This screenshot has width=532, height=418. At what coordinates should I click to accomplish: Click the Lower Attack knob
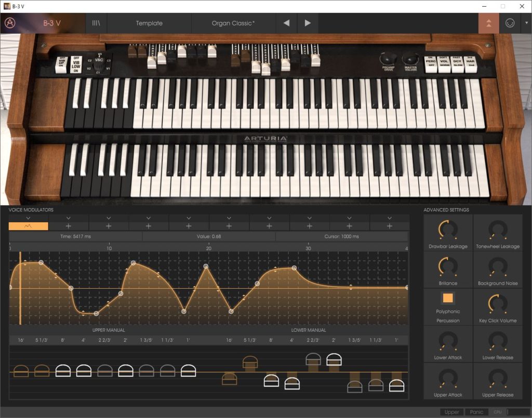448,341
